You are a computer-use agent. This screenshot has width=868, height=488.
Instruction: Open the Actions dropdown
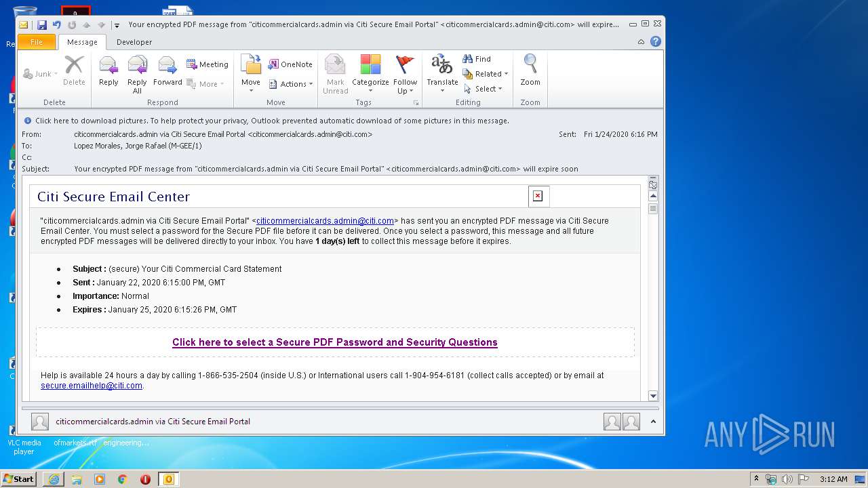click(291, 84)
